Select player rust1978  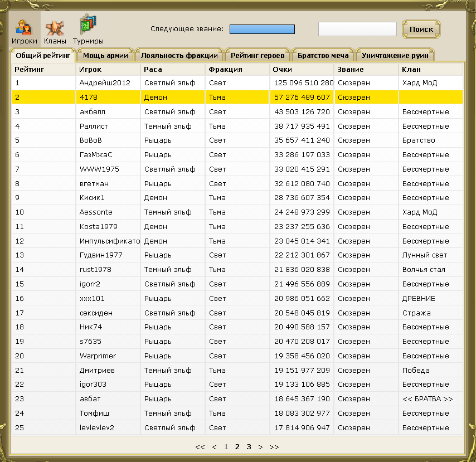coord(95,270)
